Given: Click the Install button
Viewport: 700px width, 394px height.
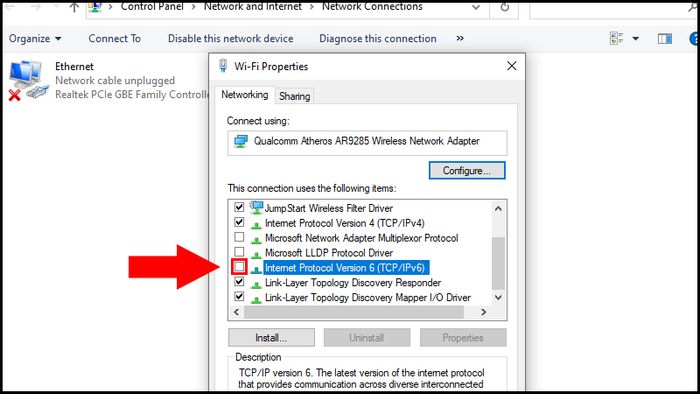Looking at the screenshot, I should click(271, 338).
